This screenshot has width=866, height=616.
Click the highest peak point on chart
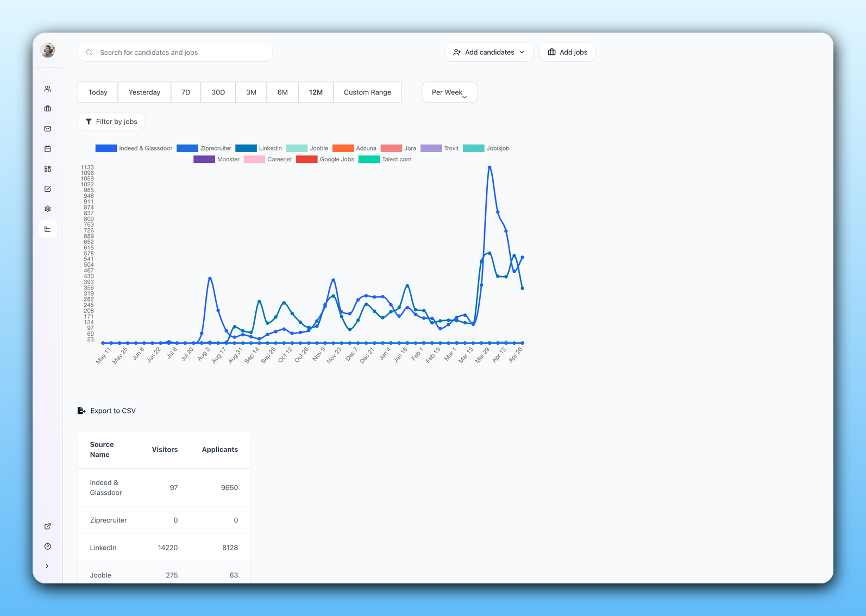[490, 167]
